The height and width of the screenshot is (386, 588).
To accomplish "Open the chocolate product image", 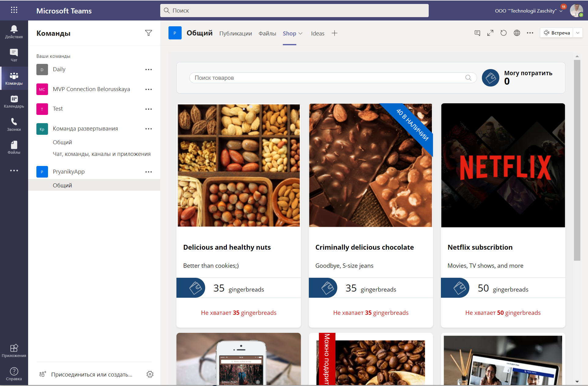I will pyautogui.click(x=371, y=165).
